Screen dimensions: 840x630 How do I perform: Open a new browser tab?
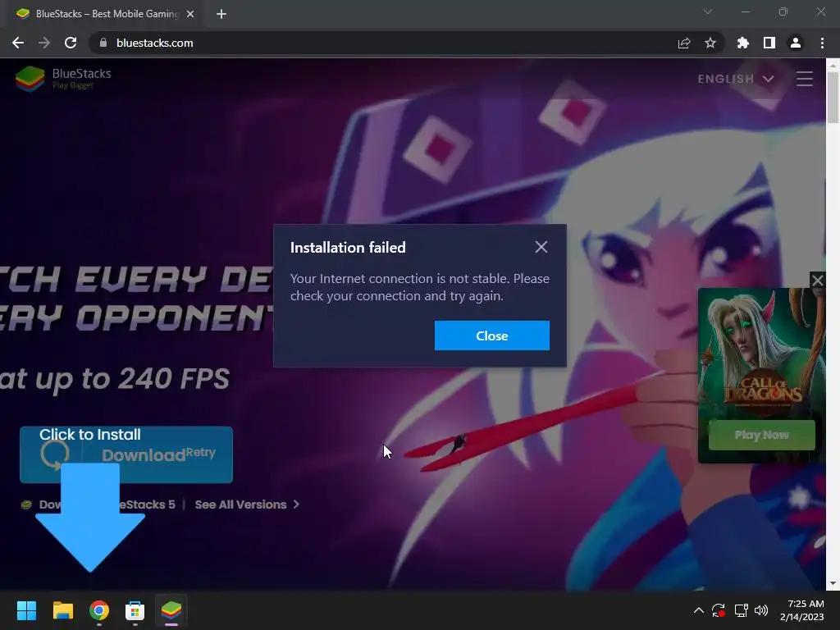pyautogui.click(x=221, y=14)
